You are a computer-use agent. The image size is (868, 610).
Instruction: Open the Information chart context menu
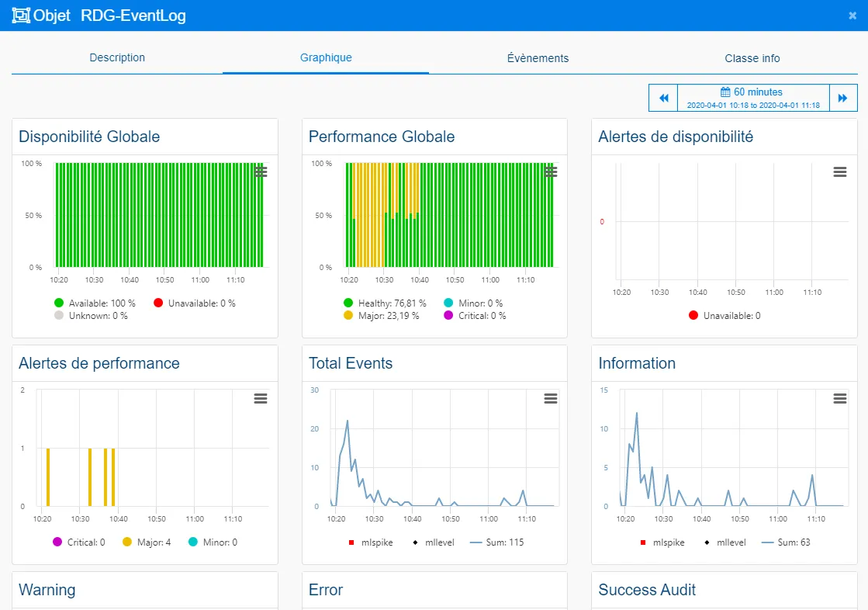[x=839, y=398]
